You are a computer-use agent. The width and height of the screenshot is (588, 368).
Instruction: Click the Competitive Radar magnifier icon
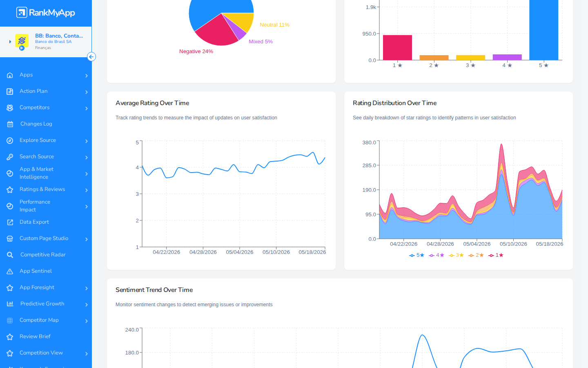click(10, 255)
